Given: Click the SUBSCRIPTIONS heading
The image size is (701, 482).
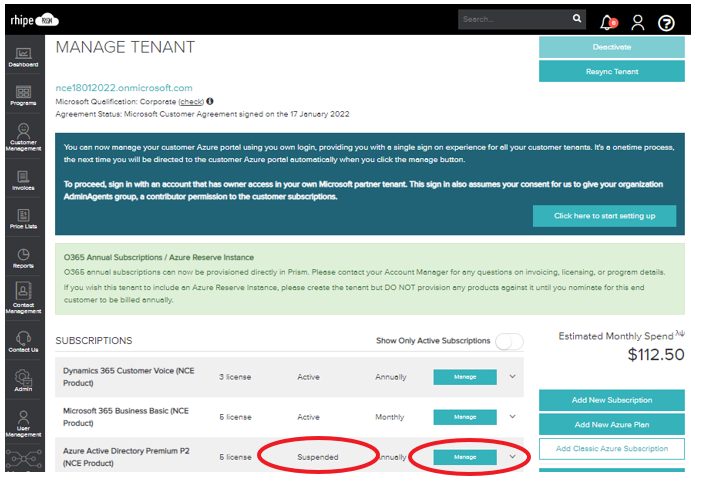Looking at the screenshot, I should coord(94,341).
